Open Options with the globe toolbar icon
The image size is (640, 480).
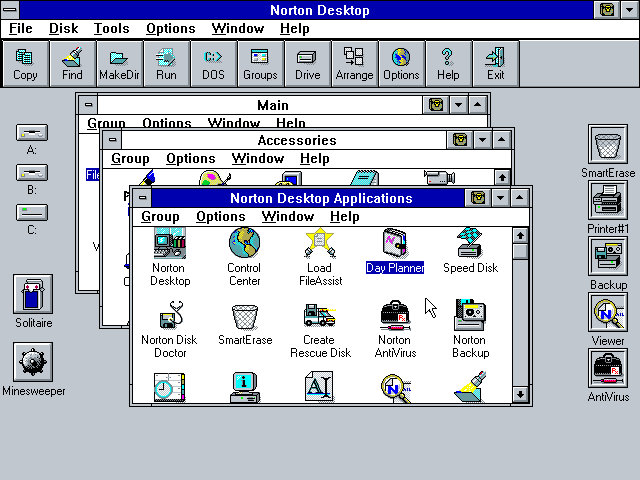401,64
